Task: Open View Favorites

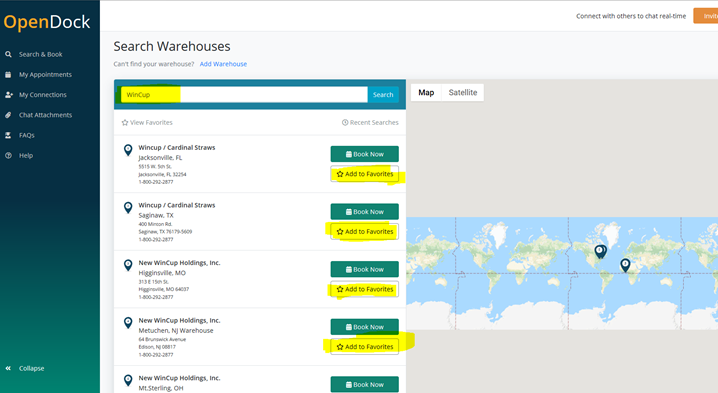Action: click(147, 122)
